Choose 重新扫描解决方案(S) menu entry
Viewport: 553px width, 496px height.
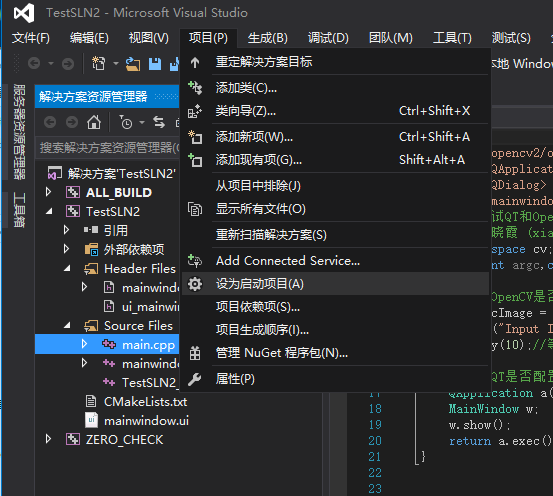335,235
